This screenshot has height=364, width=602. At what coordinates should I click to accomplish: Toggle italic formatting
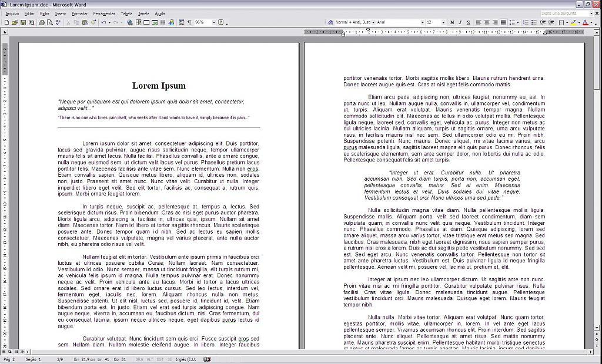460,23
